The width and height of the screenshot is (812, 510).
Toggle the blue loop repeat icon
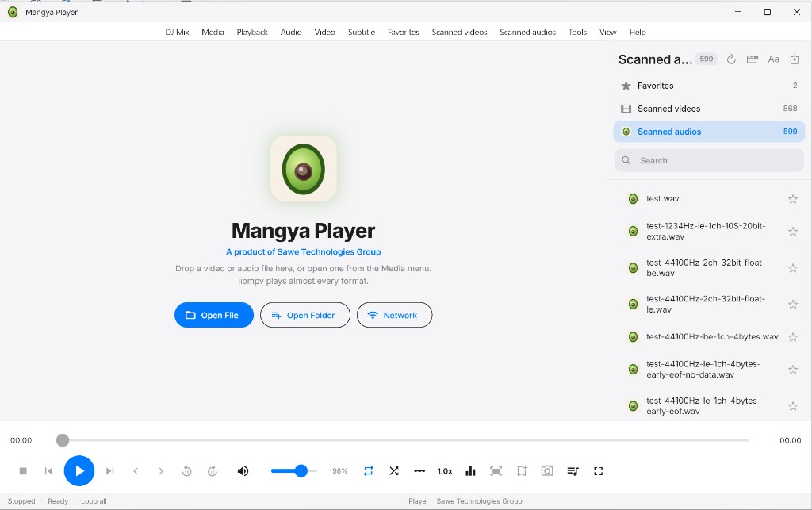coord(368,470)
